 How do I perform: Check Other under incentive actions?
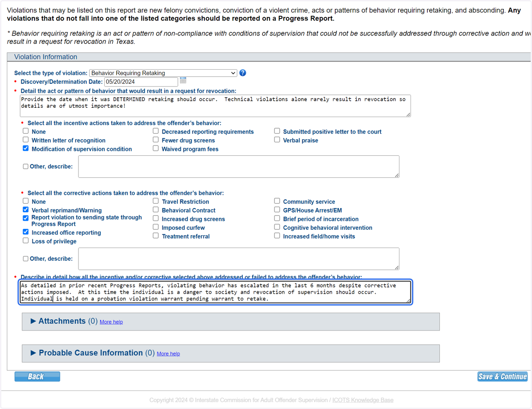[26, 166]
